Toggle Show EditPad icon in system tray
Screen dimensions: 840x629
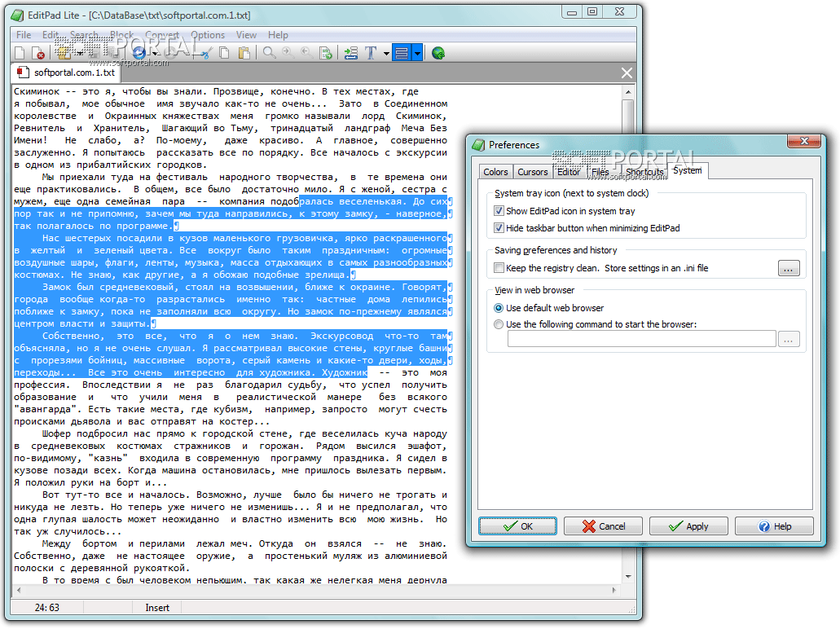pyautogui.click(x=499, y=210)
